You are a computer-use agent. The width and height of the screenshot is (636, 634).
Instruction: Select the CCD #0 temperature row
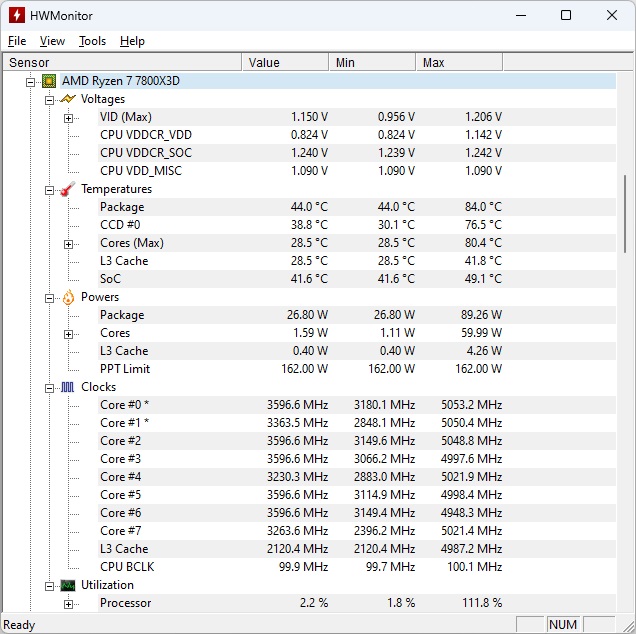pyautogui.click(x=357, y=225)
